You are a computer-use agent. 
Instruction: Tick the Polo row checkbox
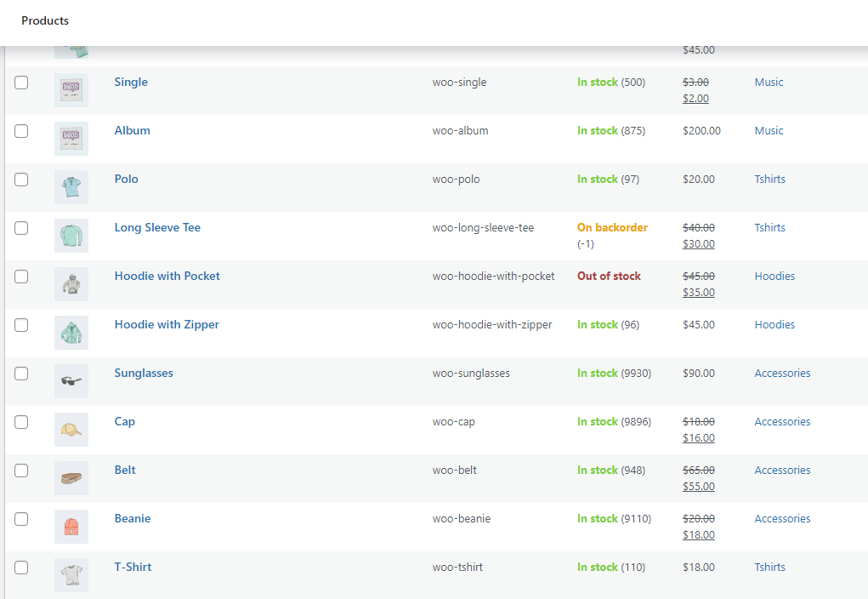pyautogui.click(x=21, y=180)
